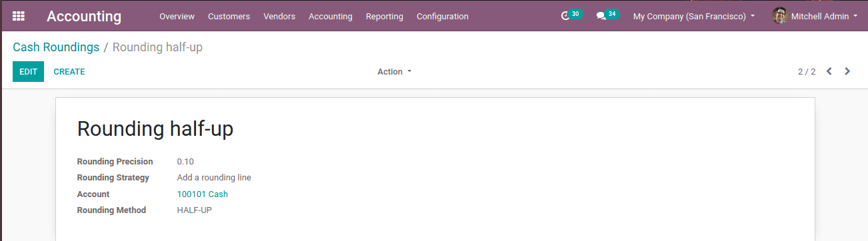This screenshot has height=241, width=868.
Task: Open the Reporting menu
Action: click(384, 16)
